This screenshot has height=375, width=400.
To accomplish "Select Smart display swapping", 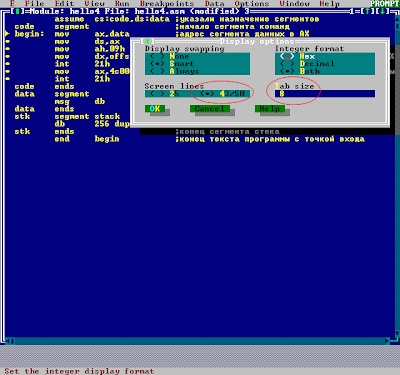I will click(x=172, y=63).
